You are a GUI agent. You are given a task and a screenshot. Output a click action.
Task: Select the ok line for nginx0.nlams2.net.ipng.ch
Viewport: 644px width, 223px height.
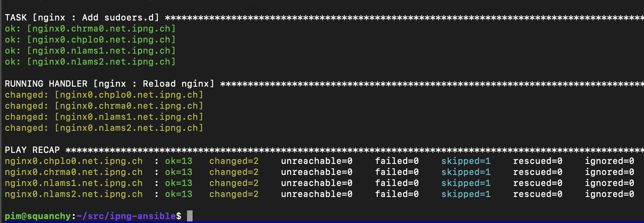[90, 62]
